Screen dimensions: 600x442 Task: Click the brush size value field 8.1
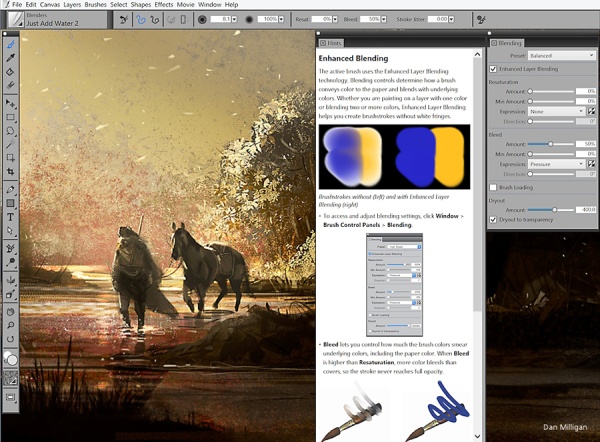[220, 19]
